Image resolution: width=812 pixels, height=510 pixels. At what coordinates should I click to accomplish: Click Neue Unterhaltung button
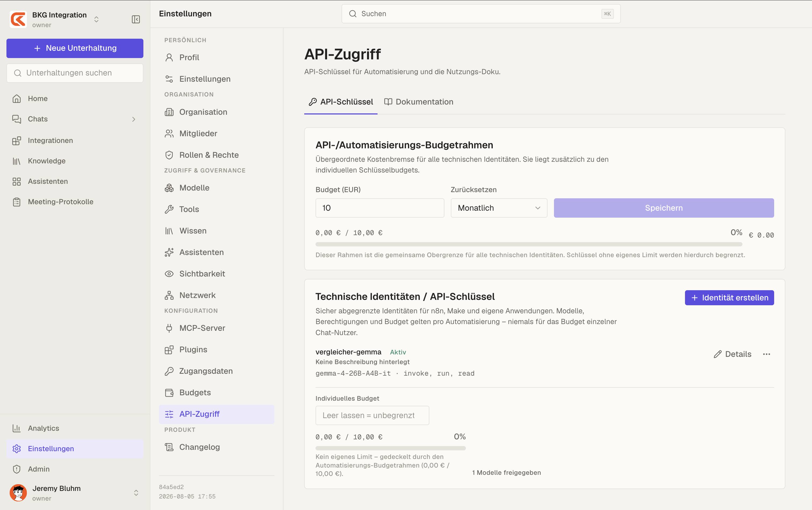[x=75, y=48]
